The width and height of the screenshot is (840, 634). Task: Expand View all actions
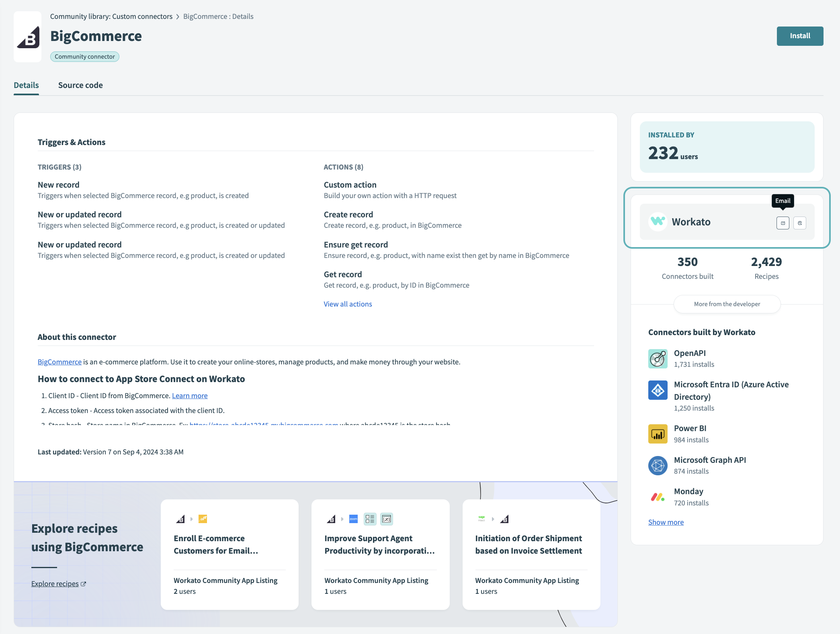pyautogui.click(x=348, y=304)
